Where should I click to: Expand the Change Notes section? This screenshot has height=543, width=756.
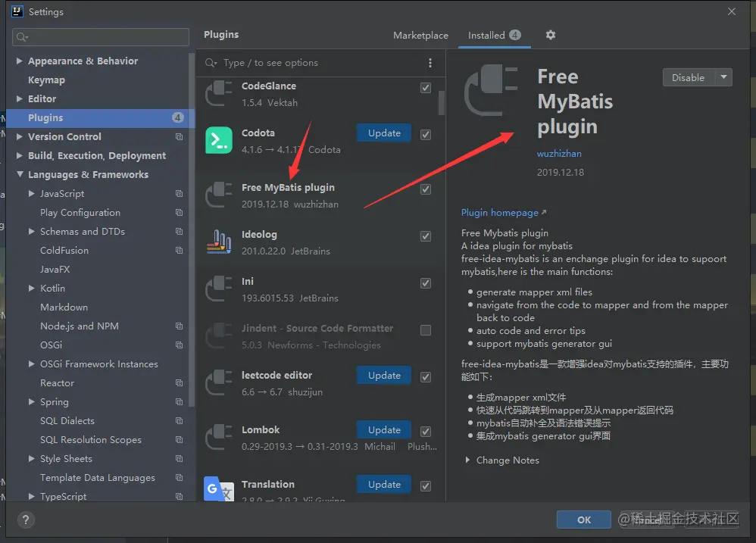(467, 460)
